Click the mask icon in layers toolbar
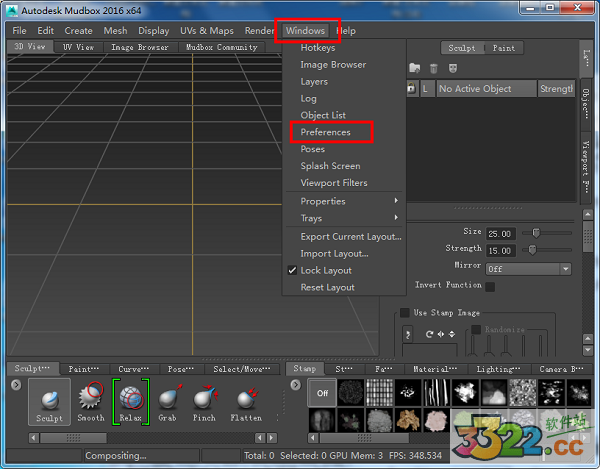This screenshot has height=469, width=600. [x=453, y=68]
